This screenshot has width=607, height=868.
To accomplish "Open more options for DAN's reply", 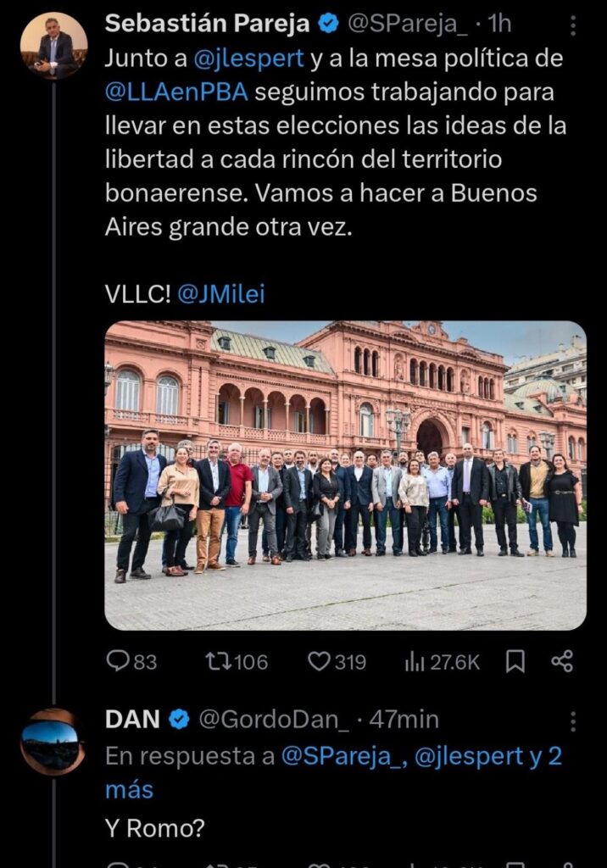I will tap(572, 721).
